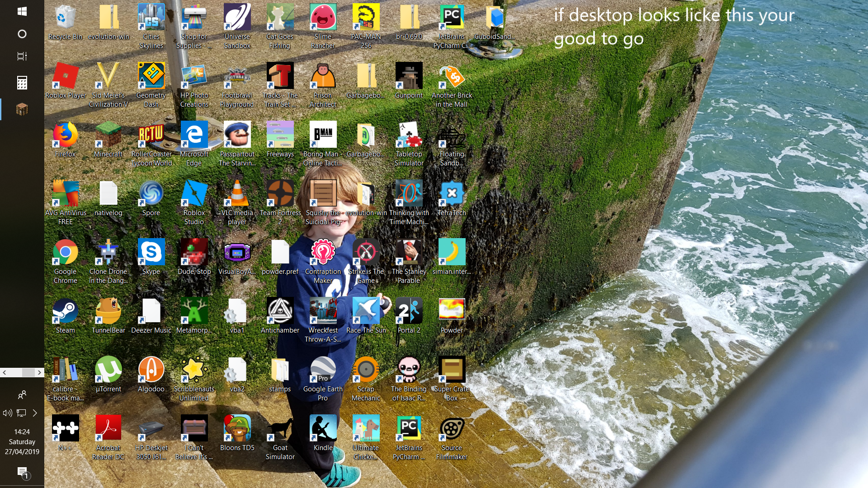Select the Source Filmmaker icon
This screenshot has width=868, height=488.
coord(452,429)
